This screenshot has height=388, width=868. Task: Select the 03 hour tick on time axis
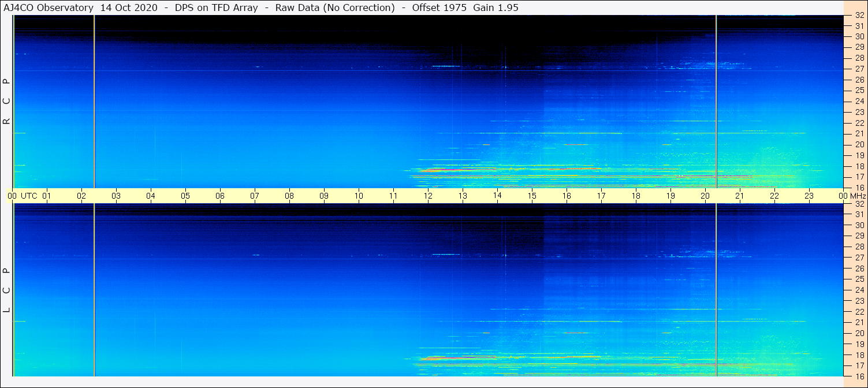(116, 196)
